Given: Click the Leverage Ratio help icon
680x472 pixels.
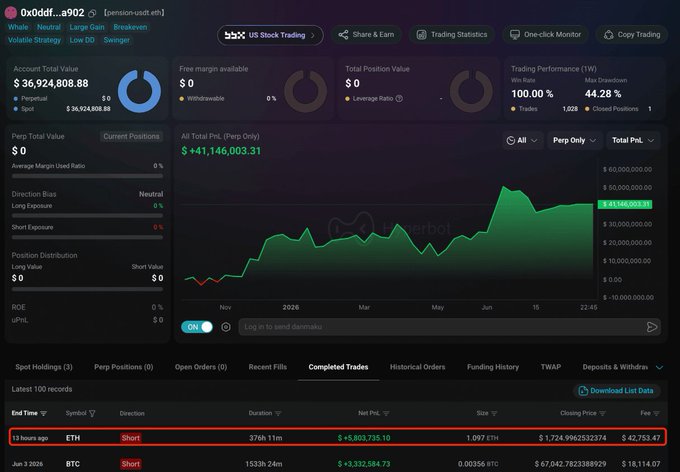Looking at the screenshot, I should click(x=399, y=98).
